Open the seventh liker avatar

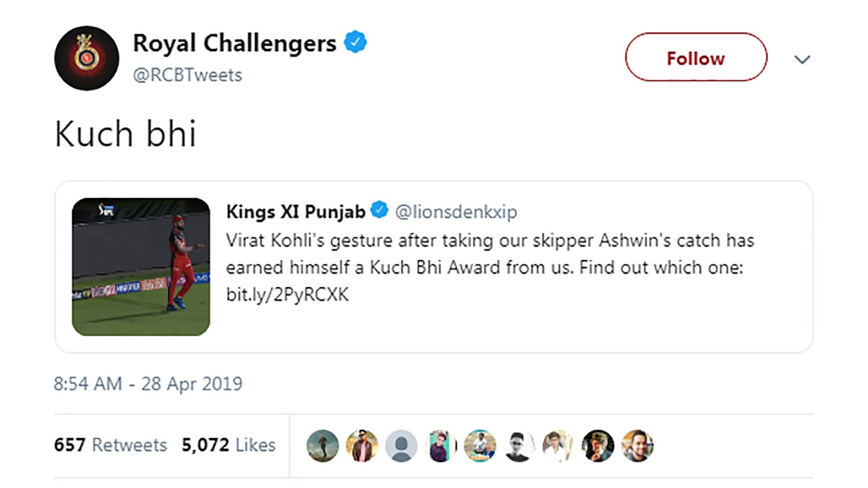[x=559, y=446]
